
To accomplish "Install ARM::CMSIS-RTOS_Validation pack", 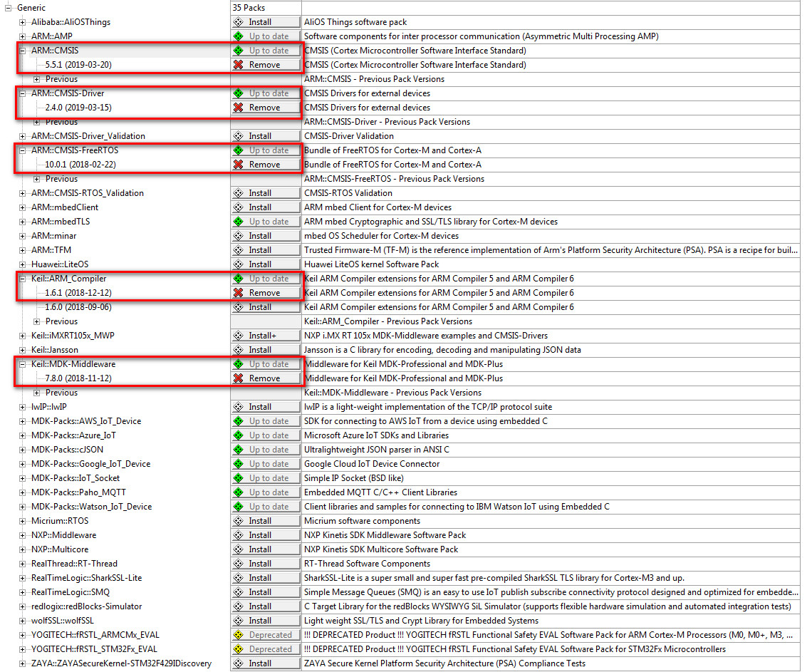I will tap(266, 193).
